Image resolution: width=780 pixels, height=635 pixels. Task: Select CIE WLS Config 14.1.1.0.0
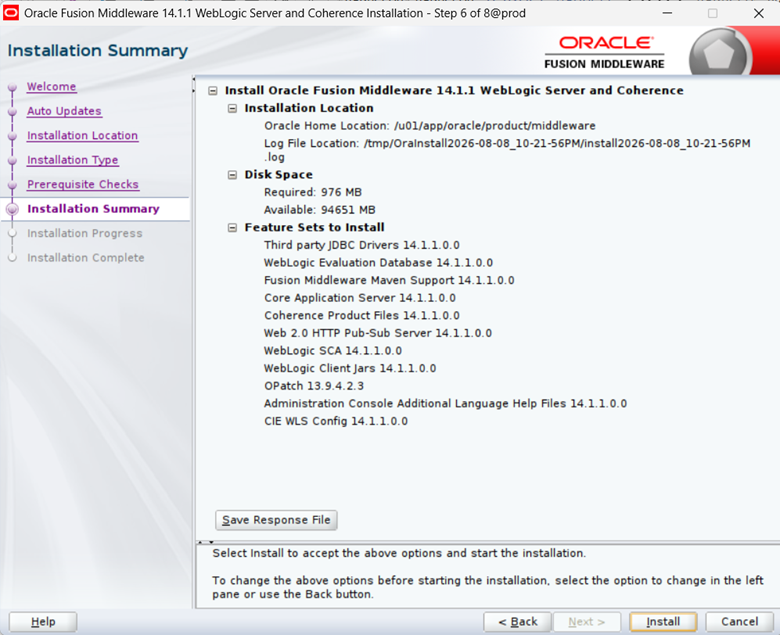point(336,421)
